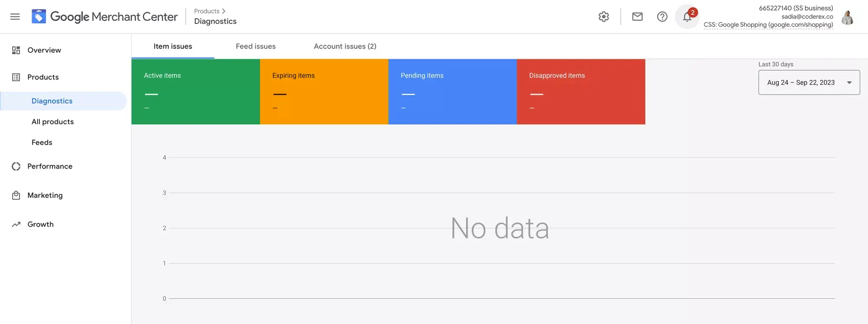Select the blue Pending items card

[x=453, y=92]
